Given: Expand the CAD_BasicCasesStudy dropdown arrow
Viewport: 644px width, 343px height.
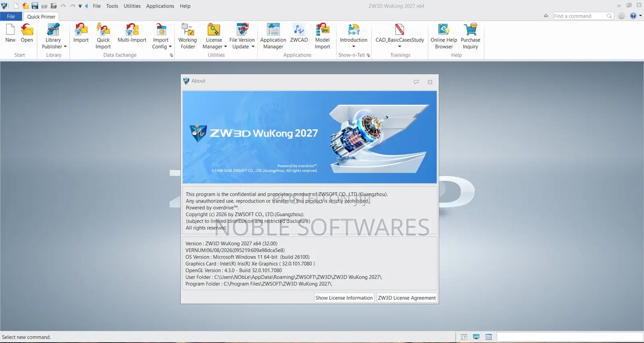Looking at the screenshot, I should click(x=400, y=47).
